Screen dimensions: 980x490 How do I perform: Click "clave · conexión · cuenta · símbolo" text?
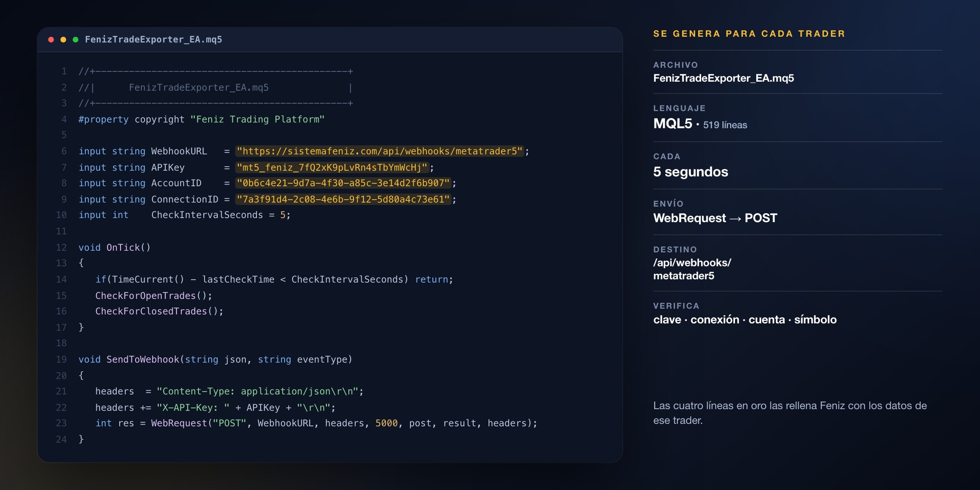coord(745,319)
